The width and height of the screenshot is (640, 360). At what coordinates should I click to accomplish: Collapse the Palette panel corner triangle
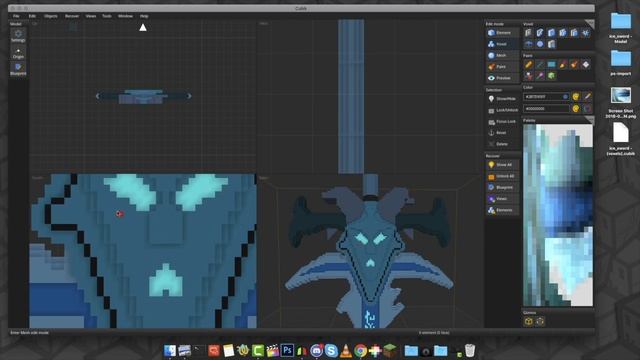590,120
